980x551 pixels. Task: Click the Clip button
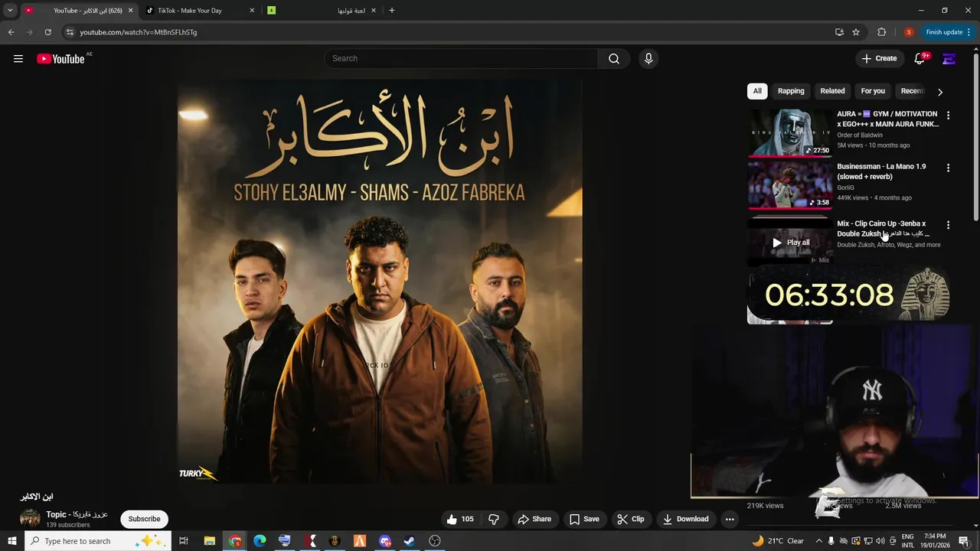point(630,519)
